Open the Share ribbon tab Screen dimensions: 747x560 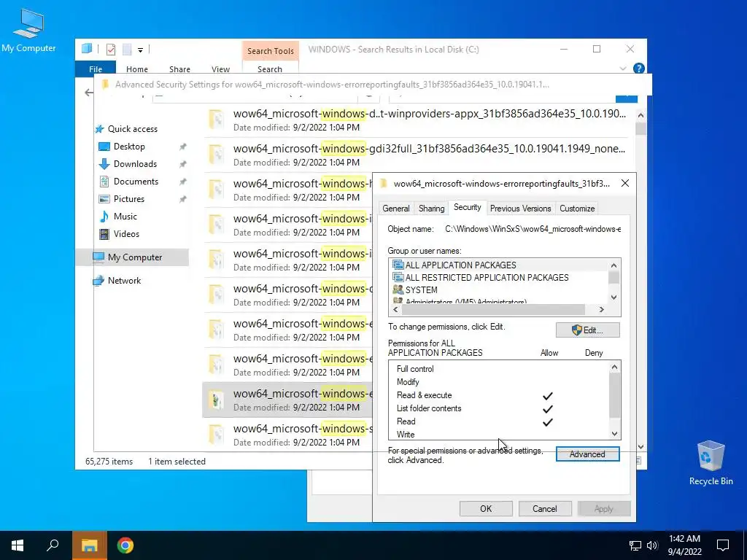coord(179,69)
